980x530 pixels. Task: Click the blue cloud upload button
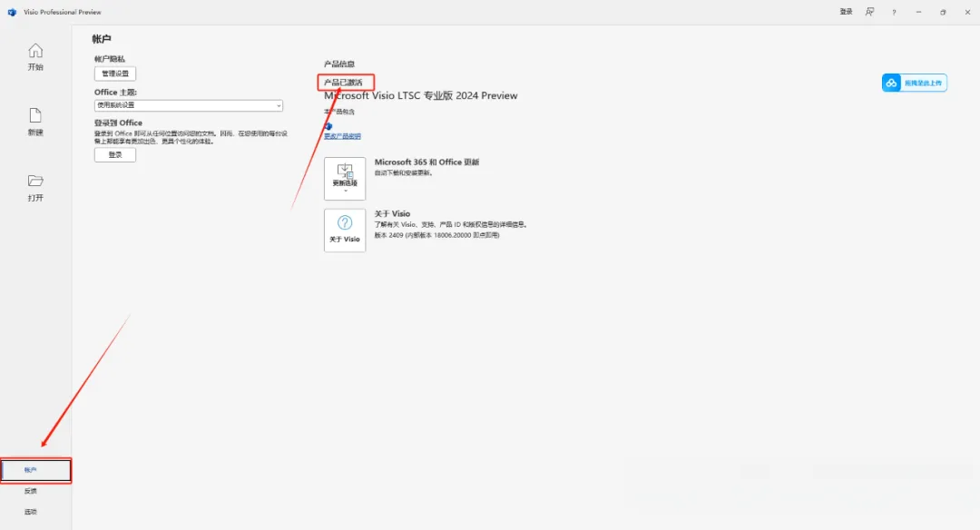click(x=915, y=83)
